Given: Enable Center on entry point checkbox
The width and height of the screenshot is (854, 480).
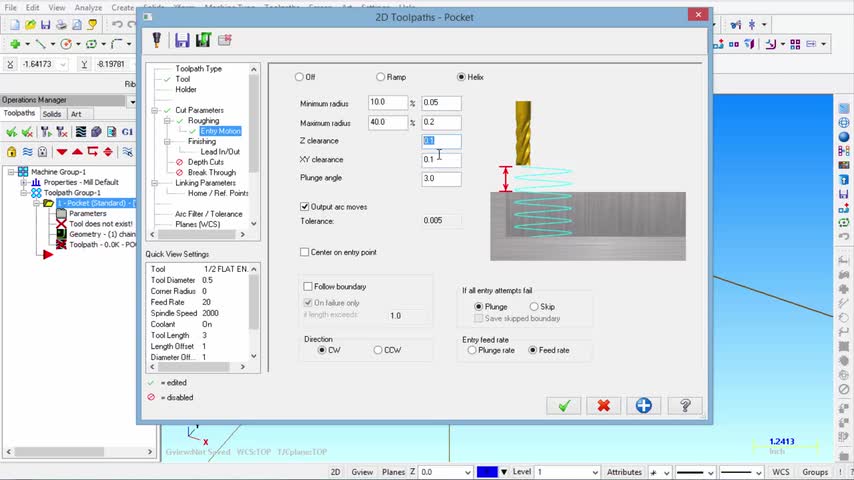Looking at the screenshot, I should pyautogui.click(x=304, y=252).
